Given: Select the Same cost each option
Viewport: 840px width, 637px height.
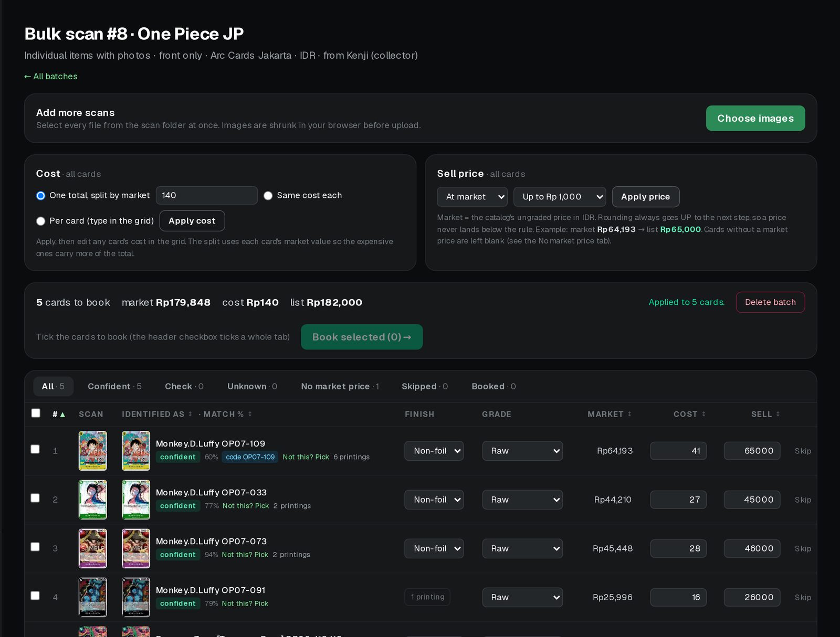Looking at the screenshot, I should pyautogui.click(x=268, y=196).
